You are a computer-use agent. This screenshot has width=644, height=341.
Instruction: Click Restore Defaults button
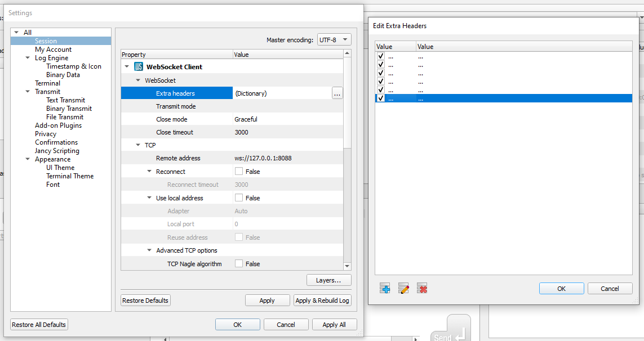coord(145,300)
